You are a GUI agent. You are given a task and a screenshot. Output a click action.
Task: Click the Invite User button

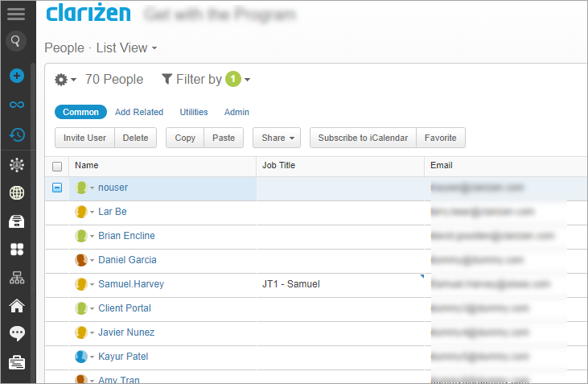tap(84, 138)
